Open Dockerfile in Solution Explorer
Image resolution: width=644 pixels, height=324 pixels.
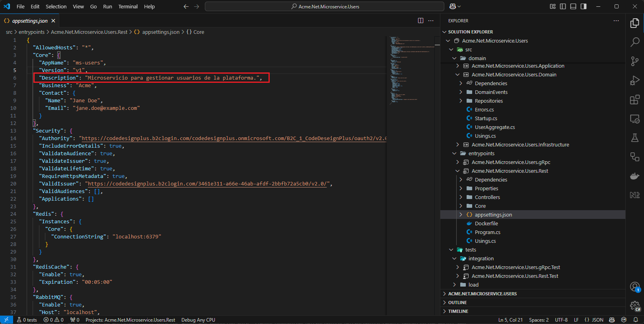(486, 224)
